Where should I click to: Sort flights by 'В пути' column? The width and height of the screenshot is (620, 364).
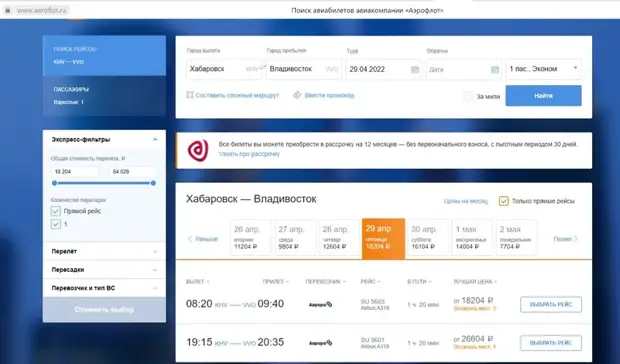tap(419, 282)
